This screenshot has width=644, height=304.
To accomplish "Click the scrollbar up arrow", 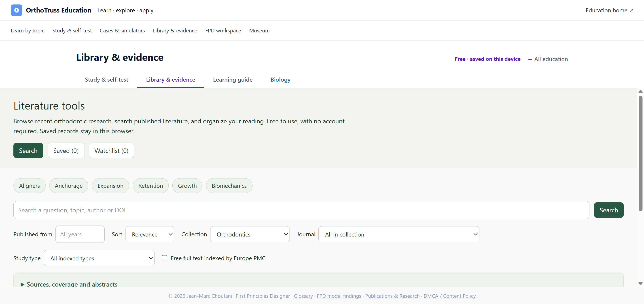I will point(640,91).
